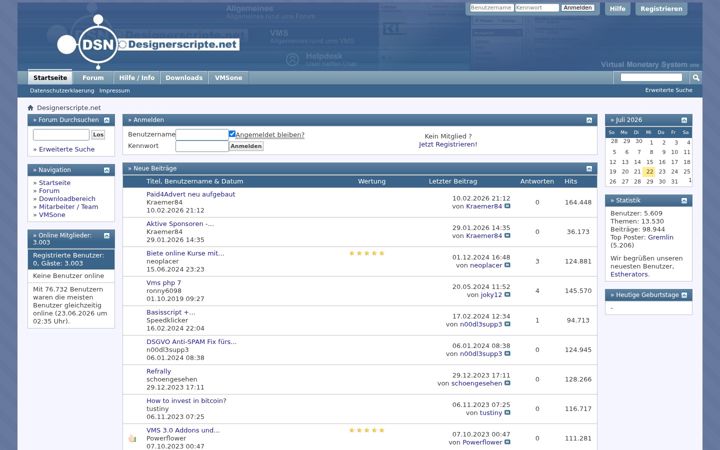This screenshot has width=720, height=450.
Task: Click the Jetzt Registrieren! link
Action: point(448,144)
